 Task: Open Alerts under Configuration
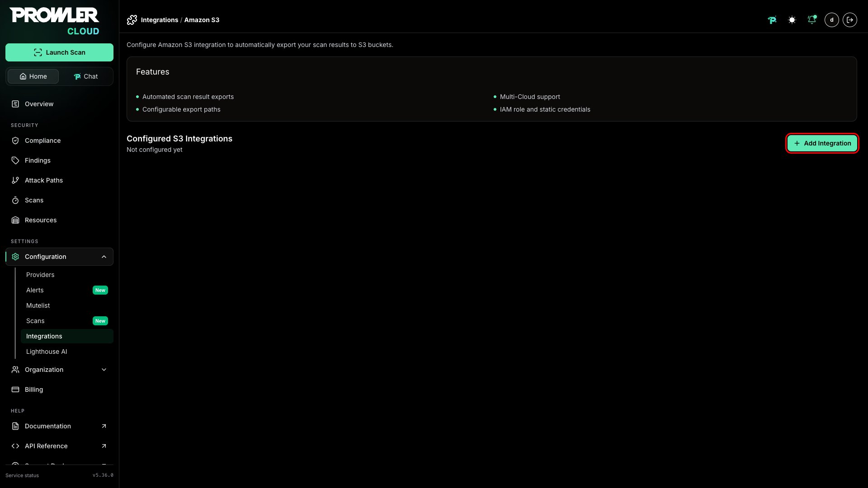coord(67,290)
